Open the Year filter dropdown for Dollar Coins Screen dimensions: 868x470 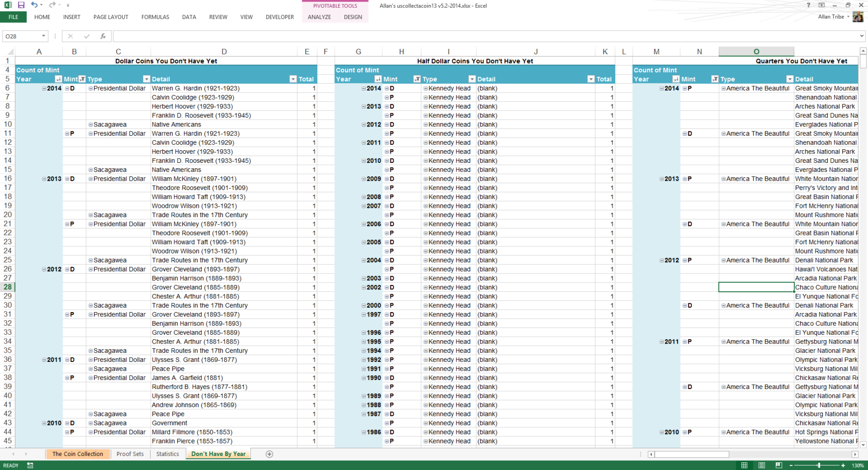[58, 79]
